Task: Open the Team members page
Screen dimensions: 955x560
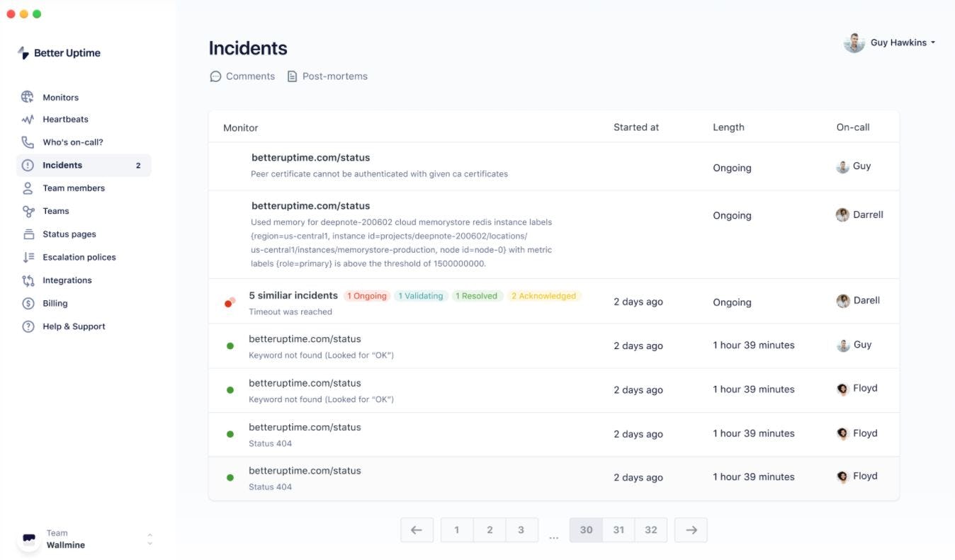Action: (74, 188)
